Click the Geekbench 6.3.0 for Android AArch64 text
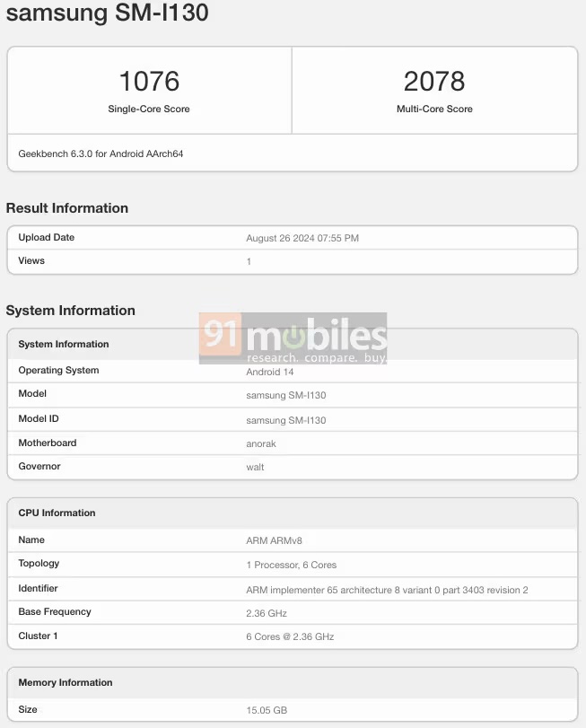The image size is (586, 728). click(101, 153)
